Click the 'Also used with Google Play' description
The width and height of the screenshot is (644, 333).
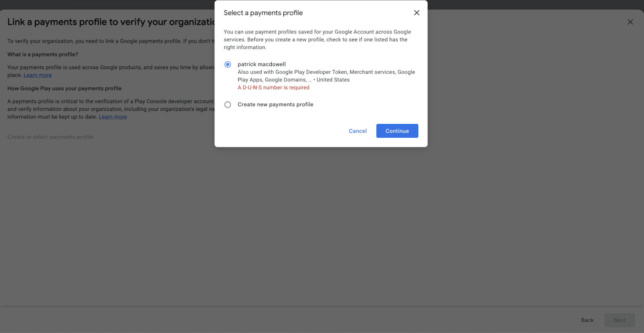(326, 76)
